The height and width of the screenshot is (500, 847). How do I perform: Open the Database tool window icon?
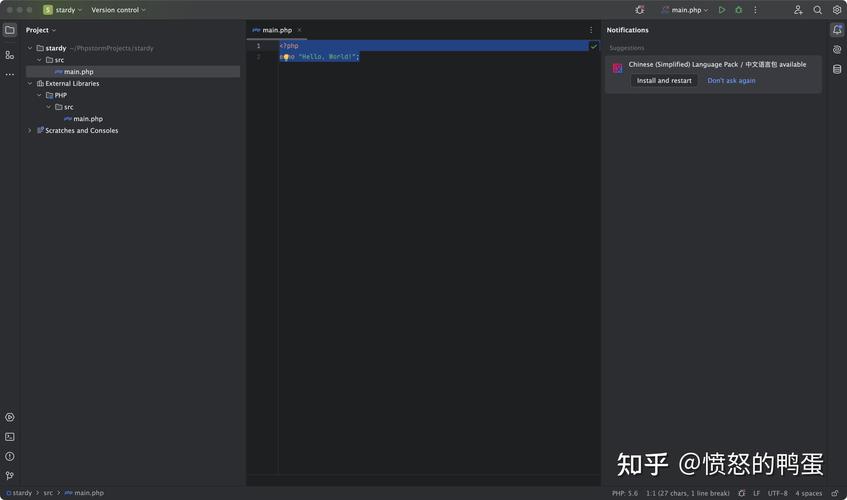pyautogui.click(x=837, y=69)
